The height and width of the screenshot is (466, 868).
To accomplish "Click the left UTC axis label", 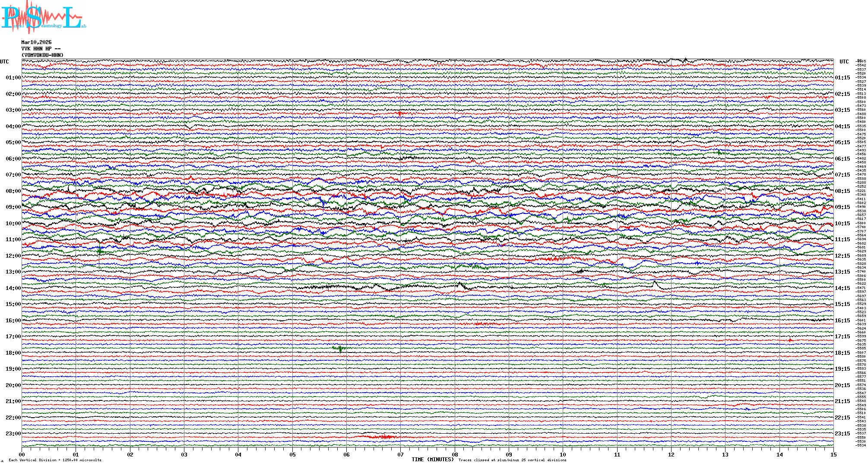I will [4, 62].
